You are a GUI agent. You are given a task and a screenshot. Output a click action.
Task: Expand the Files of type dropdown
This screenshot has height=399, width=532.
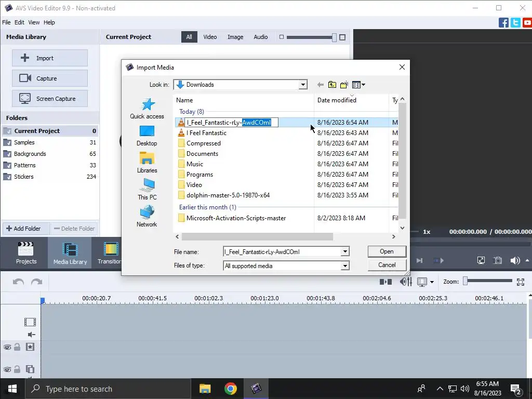pos(345,265)
